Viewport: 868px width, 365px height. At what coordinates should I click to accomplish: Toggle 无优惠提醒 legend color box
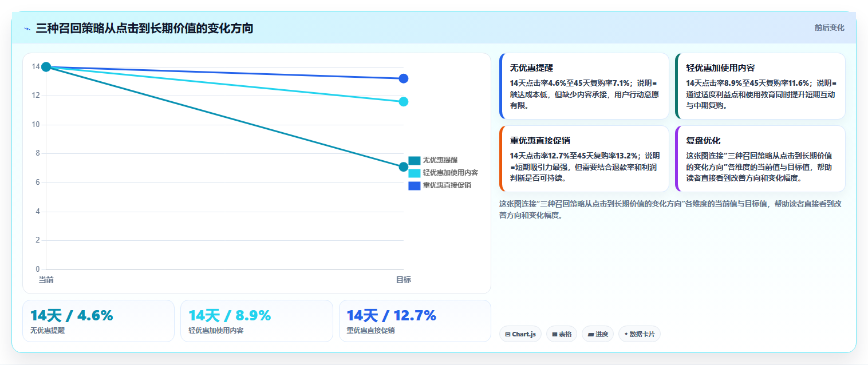(415, 161)
